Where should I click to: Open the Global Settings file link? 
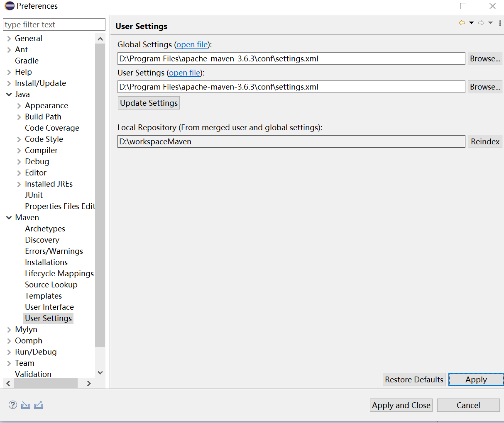click(191, 44)
